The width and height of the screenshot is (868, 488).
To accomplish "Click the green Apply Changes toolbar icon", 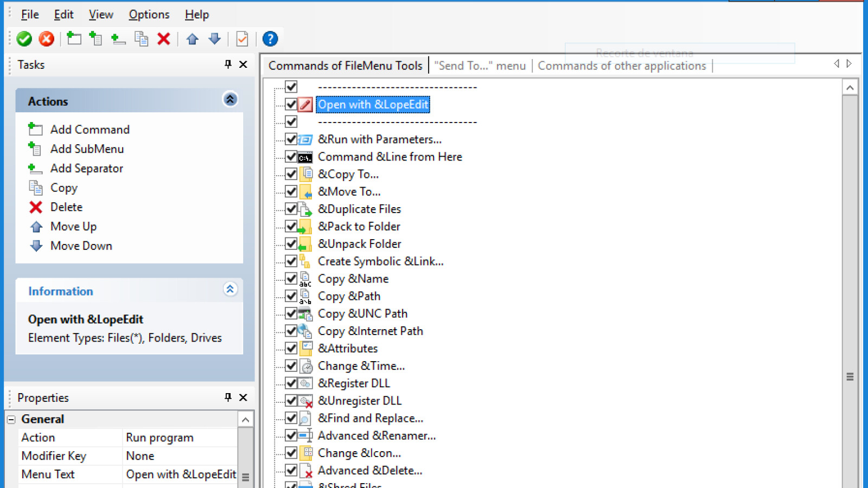I will (24, 39).
